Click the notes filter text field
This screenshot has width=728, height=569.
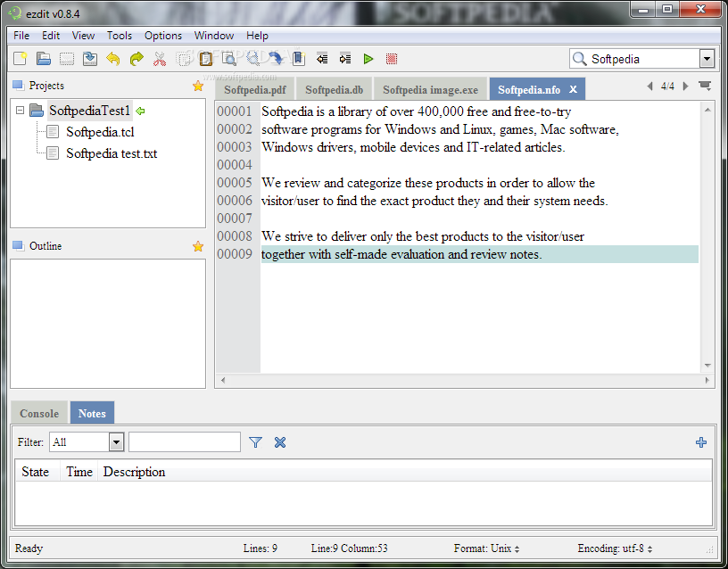click(x=185, y=441)
